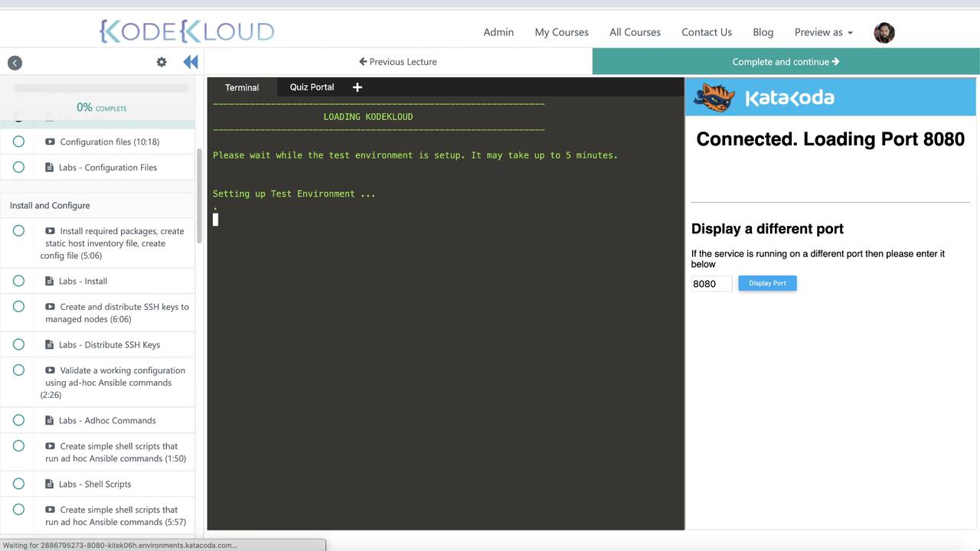
Task: Open Contact Us page
Action: point(707,32)
